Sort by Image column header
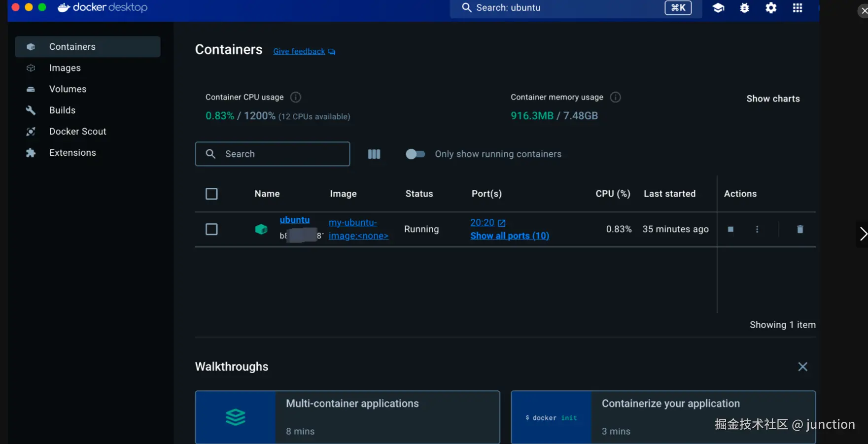Image resolution: width=868 pixels, height=444 pixels. pyautogui.click(x=343, y=194)
